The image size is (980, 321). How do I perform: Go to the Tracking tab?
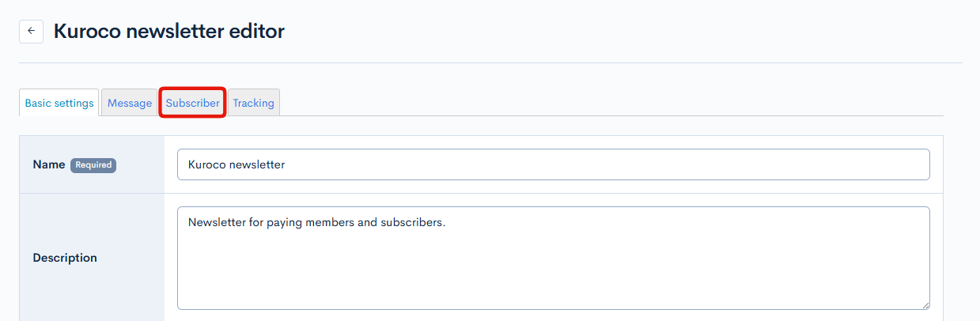point(253,103)
